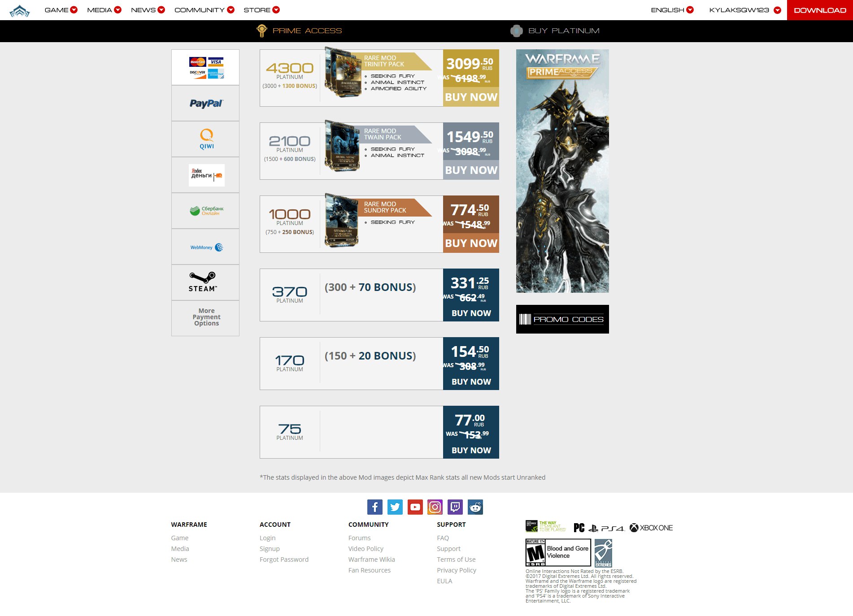Expand the STORE menu
This screenshot has width=853, height=616.
point(261,10)
